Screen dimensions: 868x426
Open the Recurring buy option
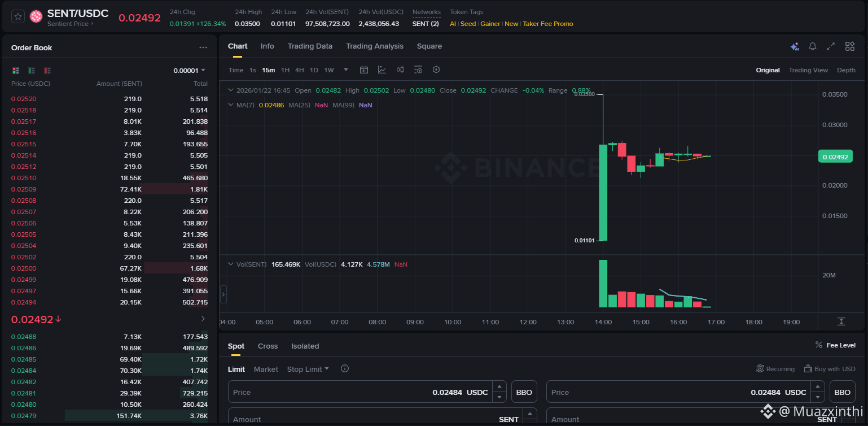775,369
